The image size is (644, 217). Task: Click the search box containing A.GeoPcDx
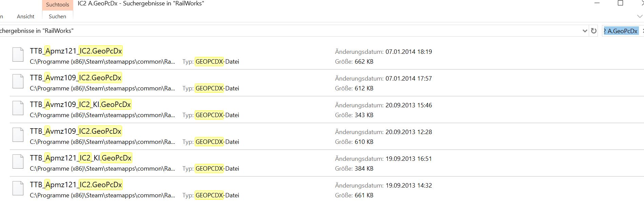621,31
